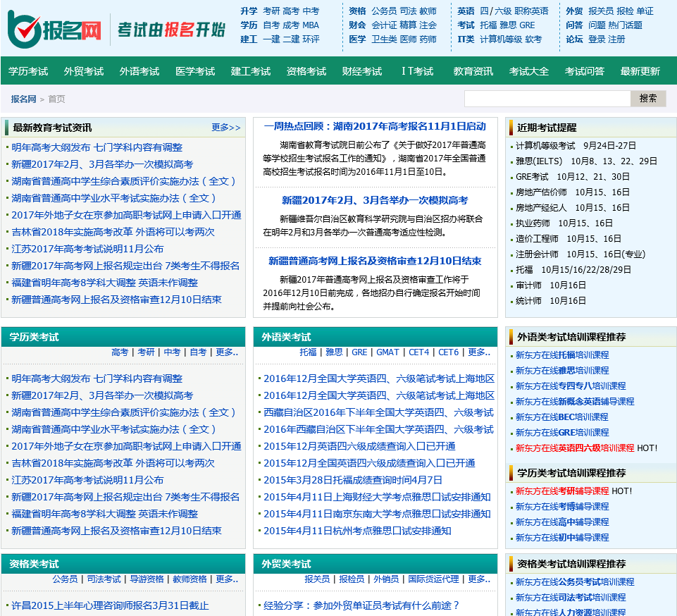This screenshot has height=616, width=677.
Task: Open 教育资讯 in navigation bar
Action: coord(473,71)
